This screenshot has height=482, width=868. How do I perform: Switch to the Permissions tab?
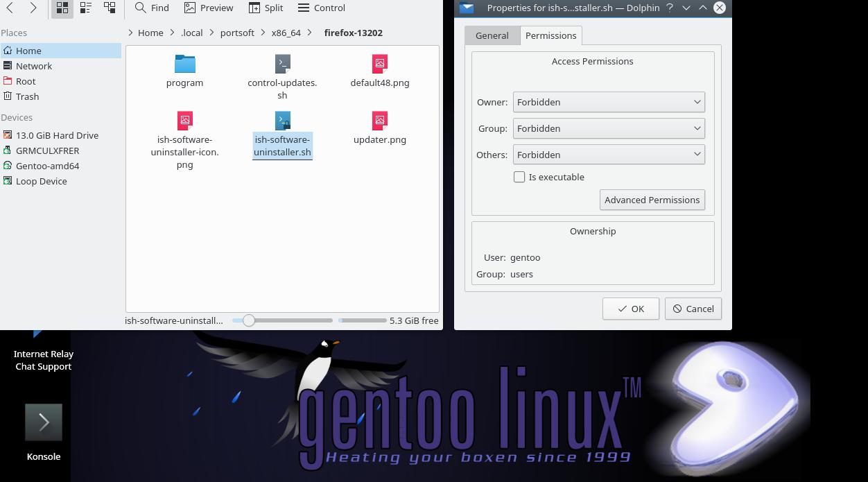point(551,35)
